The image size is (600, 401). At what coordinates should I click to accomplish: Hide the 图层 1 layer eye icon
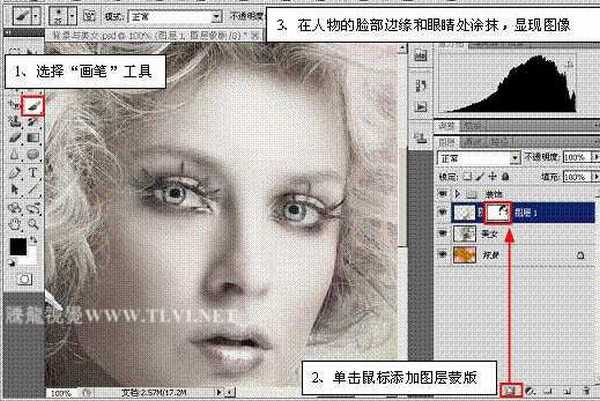click(x=443, y=211)
